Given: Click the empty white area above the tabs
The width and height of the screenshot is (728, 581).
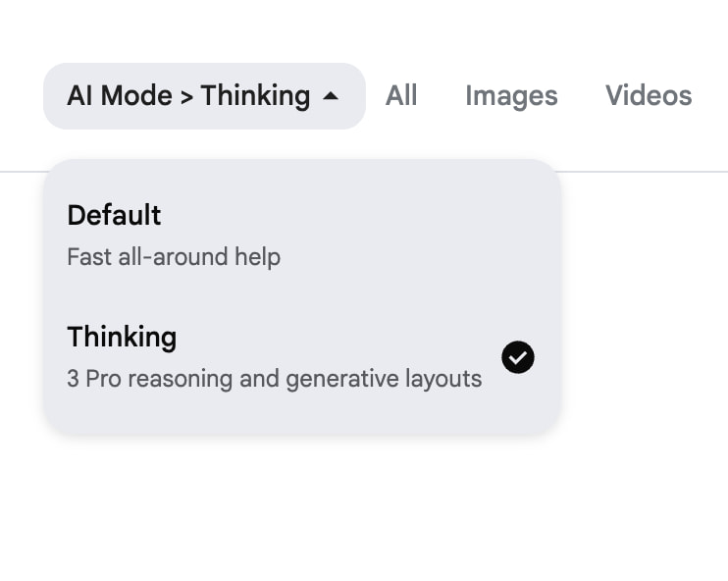Looking at the screenshot, I should pos(363,27).
